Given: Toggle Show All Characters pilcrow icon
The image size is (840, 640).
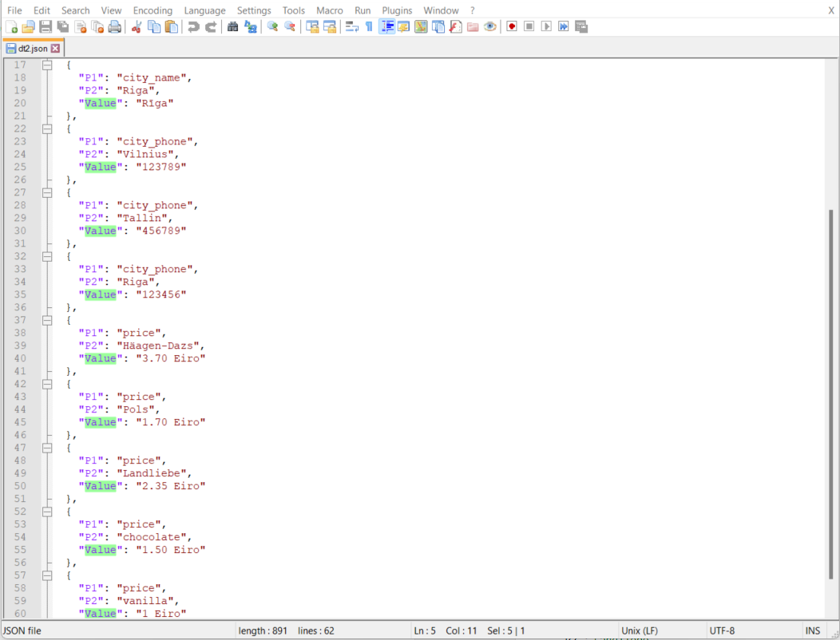Looking at the screenshot, I should [x=369, y=26].
